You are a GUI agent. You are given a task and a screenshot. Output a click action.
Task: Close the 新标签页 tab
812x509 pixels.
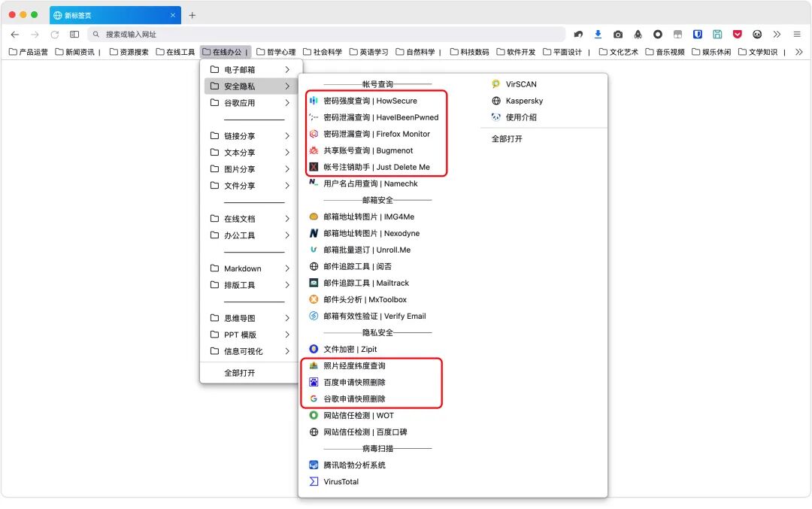pyautogui.click(x=173, y=15)
